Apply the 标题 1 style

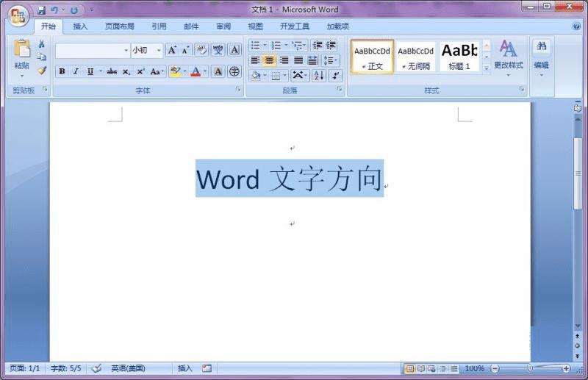click(x=459, y=57)
